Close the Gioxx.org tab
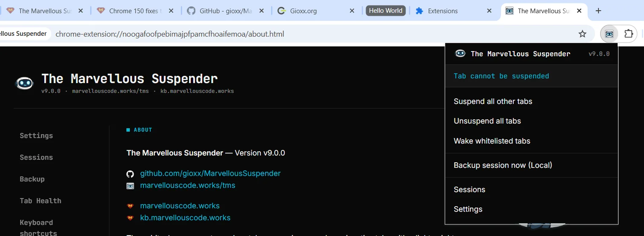The width and height of the screenshot is (644, 236). pyautogui.click(x=352, y=11)
